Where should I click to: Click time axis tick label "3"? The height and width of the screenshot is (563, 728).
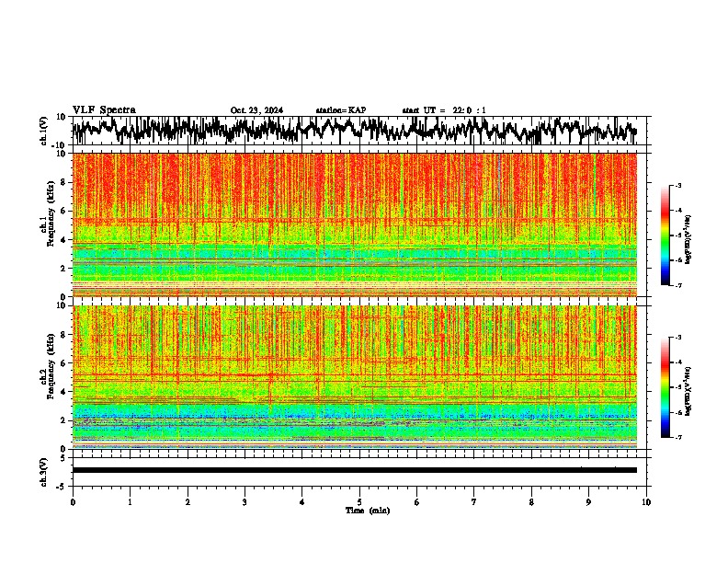[245, 502]
